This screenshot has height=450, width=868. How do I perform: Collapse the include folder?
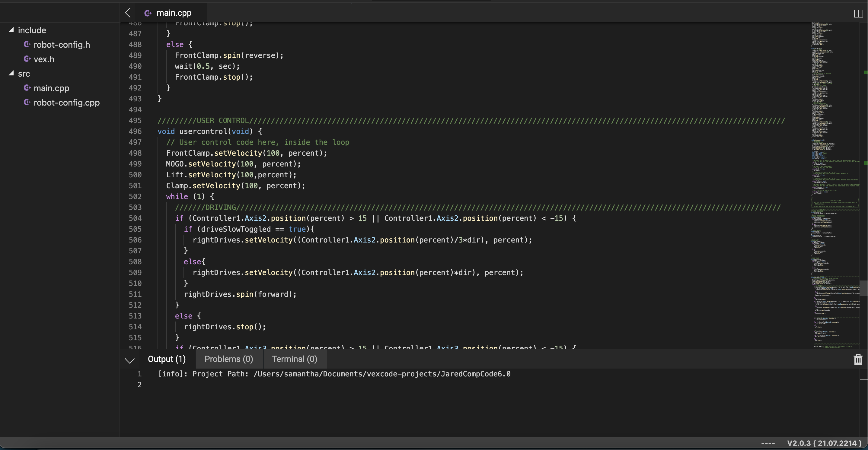[x=11, y=30]
